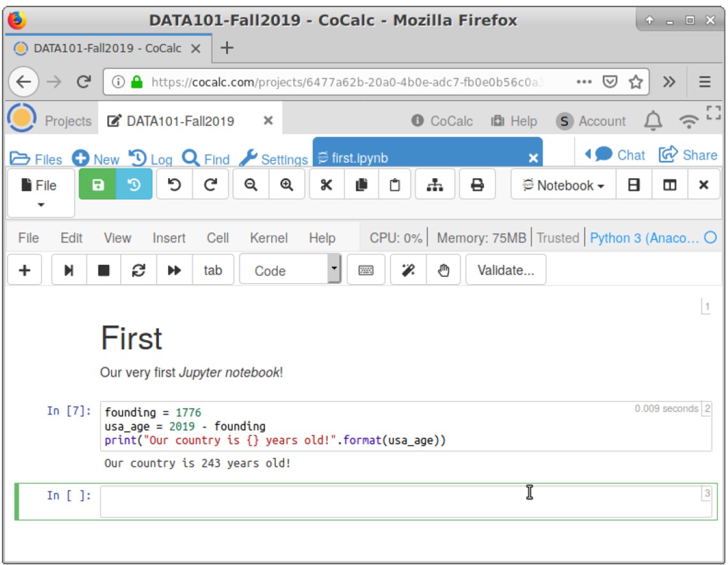Restart the kernel using refresh arrows icon

coord(139,270)
